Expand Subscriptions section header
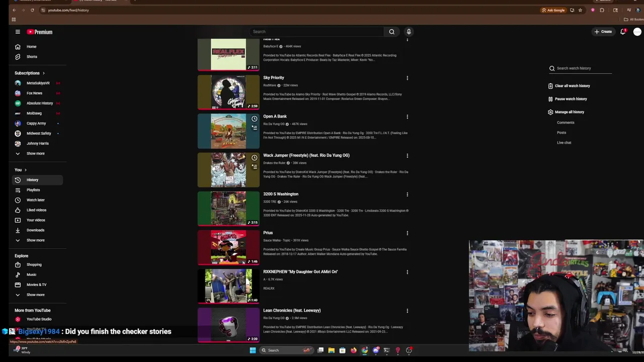Screen dimensions: 644x362 pos(30,73)
